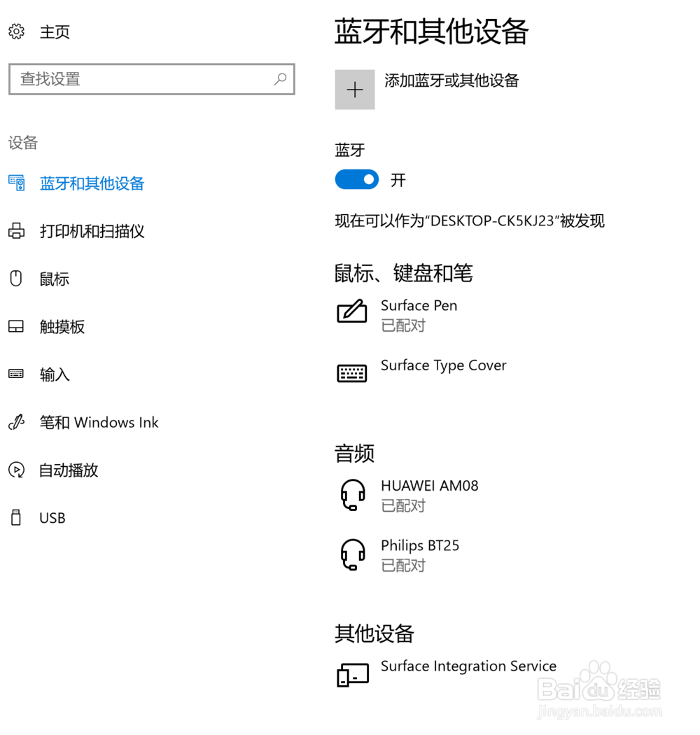Image resolution: width=700 pixels, height=735 pixels.
Task: Open 笔和 Windows Ink settings page
Action: coord(99,422)
